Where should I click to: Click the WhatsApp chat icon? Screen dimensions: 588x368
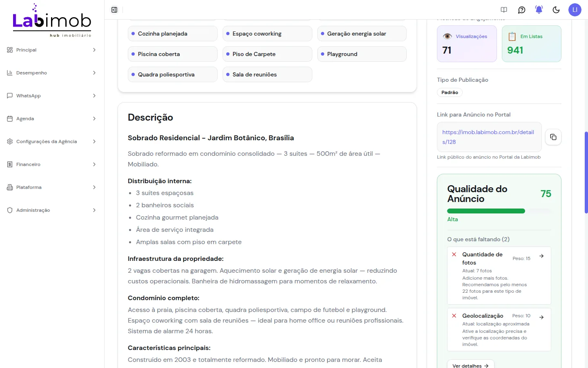click(x=10, y=96)
